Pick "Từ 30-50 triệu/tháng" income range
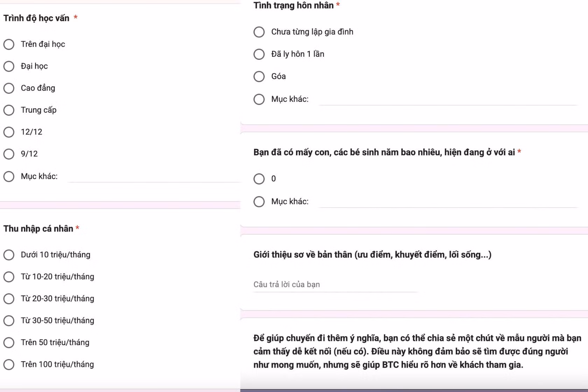Screen dimensions: 588x392 [x=9, y=321]
